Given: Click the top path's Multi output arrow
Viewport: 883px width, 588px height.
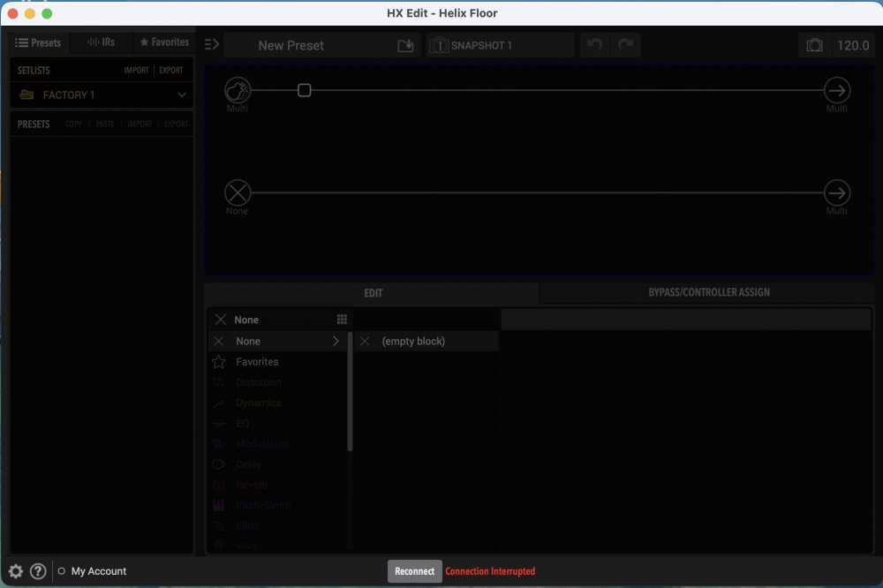Looking at the screenshot, I should coord(837,90).
